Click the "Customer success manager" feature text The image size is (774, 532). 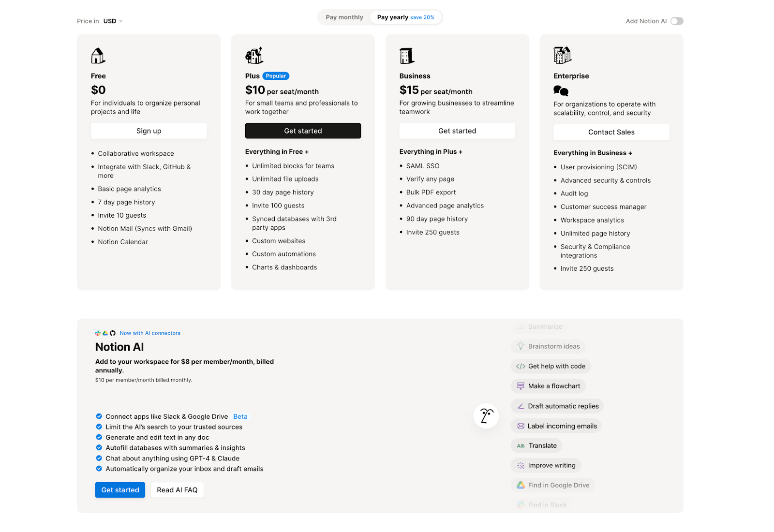[x=604, y=207]
